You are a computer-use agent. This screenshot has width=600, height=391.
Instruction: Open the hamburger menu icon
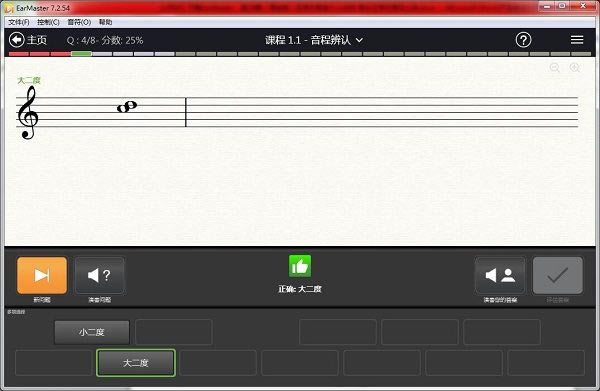tap(577, 40)
